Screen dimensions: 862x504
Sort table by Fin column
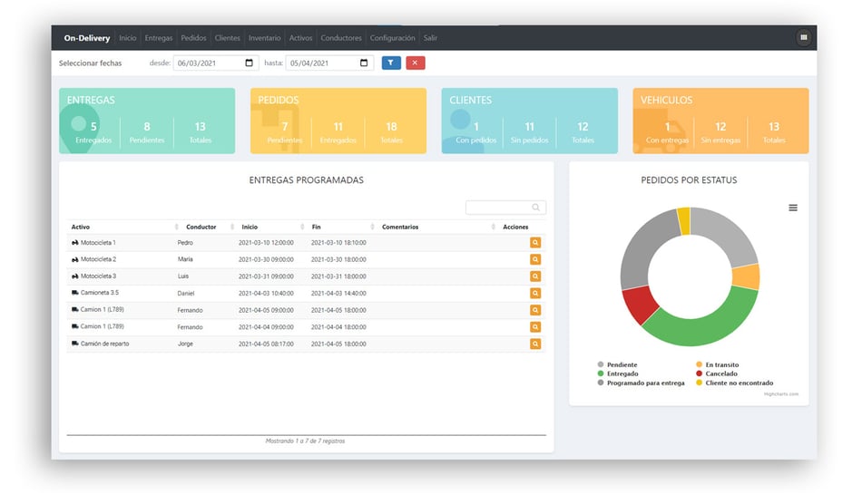(x=342, y=227)
